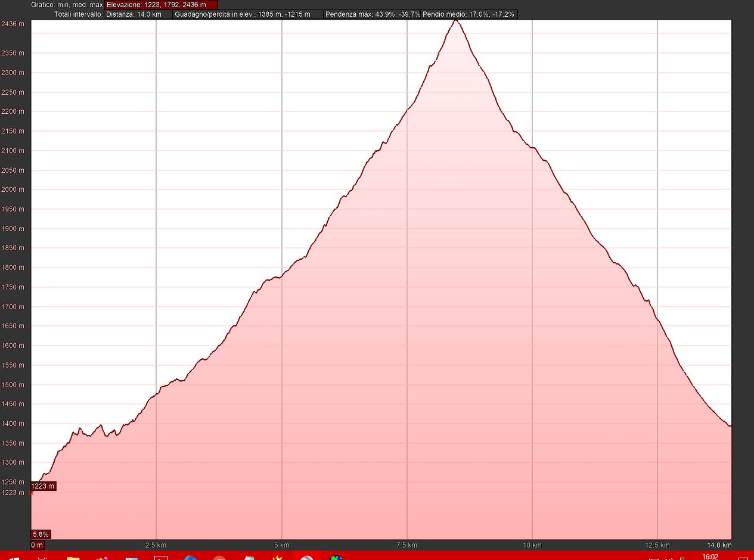Click the 16:02 clock in system tray
Viewport: 754px width, 560px height.
(x=709, y=557)
